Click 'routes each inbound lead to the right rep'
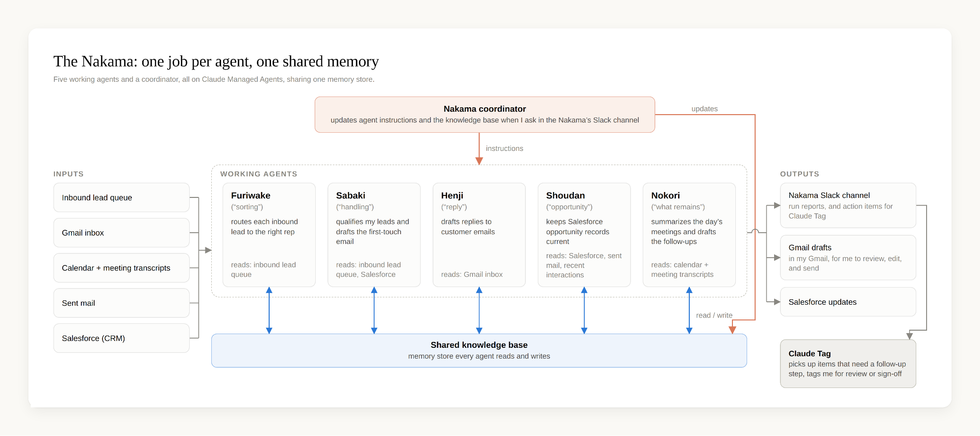Viewport: 980px width, 436px height. [x=265, y=227]
